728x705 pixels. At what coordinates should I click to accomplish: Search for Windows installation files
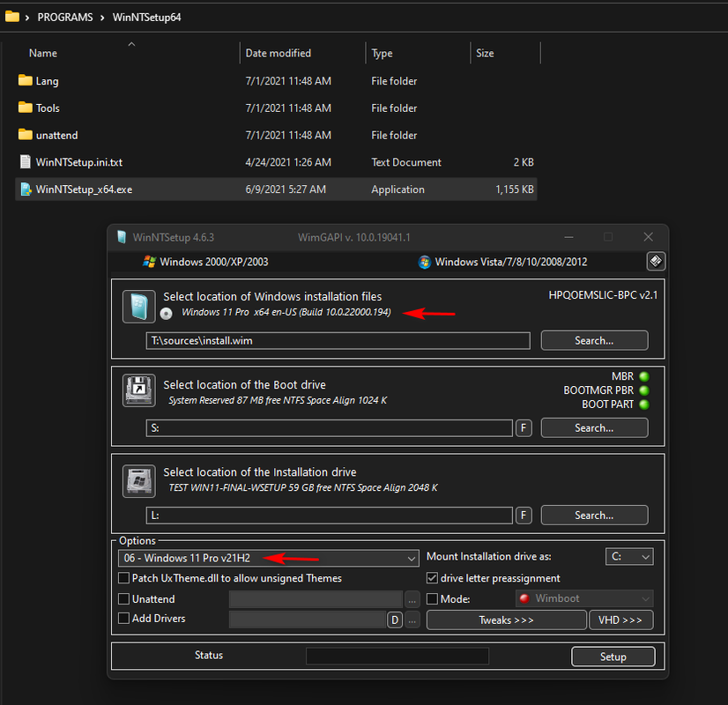click(594, 341)
